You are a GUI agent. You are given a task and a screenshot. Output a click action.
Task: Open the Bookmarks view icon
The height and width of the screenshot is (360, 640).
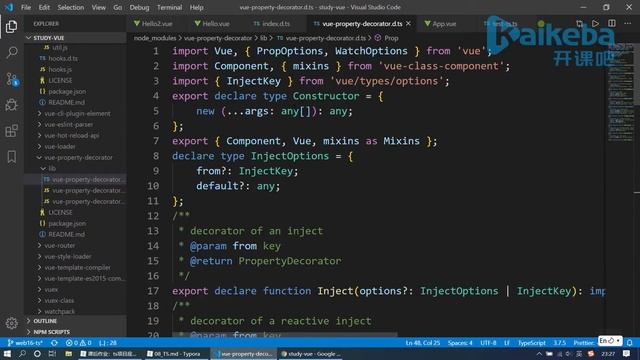(x=11, y=157)
